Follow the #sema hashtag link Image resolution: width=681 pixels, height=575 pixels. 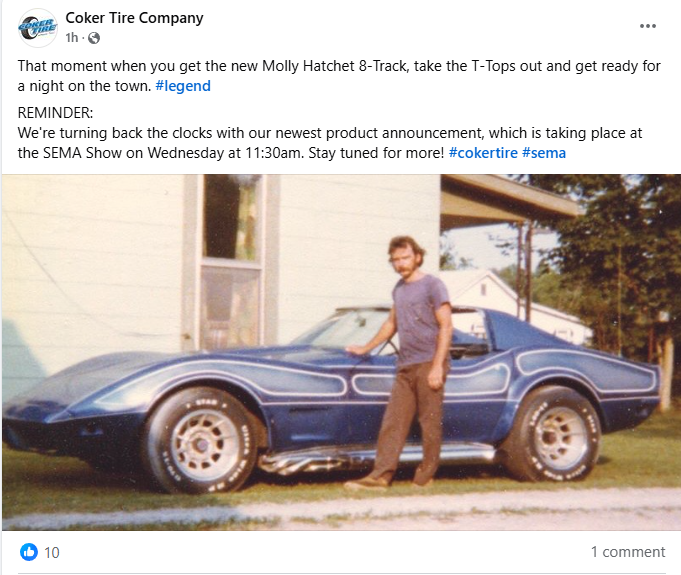coord(544,152)
